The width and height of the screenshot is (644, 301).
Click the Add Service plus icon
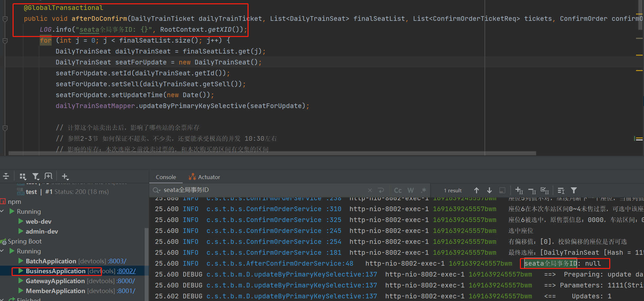pyautogui.click(x=65, y=176)
